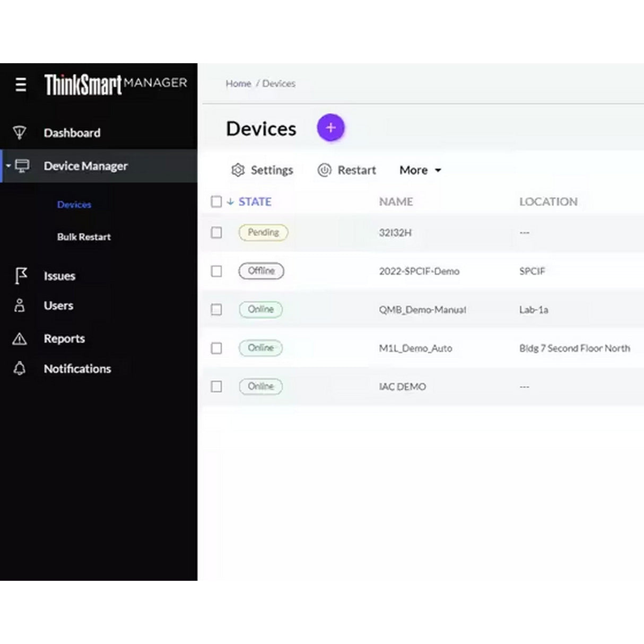Click the hamburger menu icon
The image size is (644, 644).
pyautogui.click(x=20, y=85)
